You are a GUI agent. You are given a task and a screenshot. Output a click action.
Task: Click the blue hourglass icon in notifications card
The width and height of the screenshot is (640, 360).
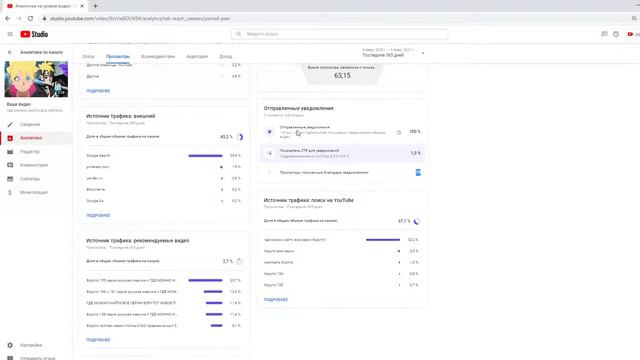pyautogui.click(x=418, y=173)
